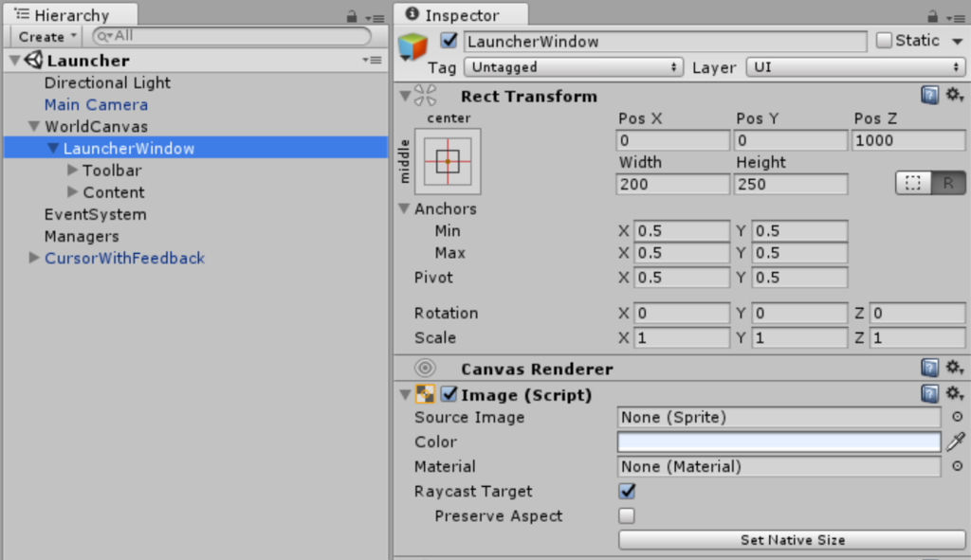Click the Pivot X field

(681, 278)
